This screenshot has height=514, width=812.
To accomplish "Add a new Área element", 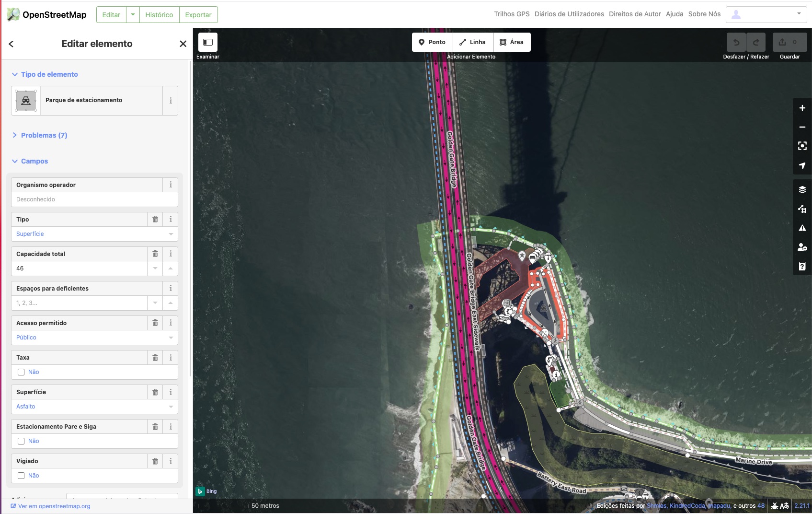I will pyautogui.click(x=512, y=42).
